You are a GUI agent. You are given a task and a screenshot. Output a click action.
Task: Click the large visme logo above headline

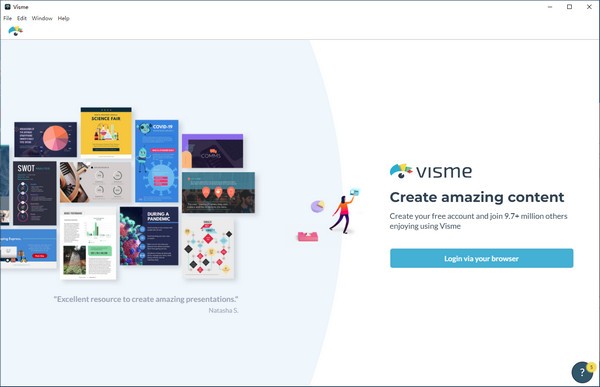(x=431, y=171)
